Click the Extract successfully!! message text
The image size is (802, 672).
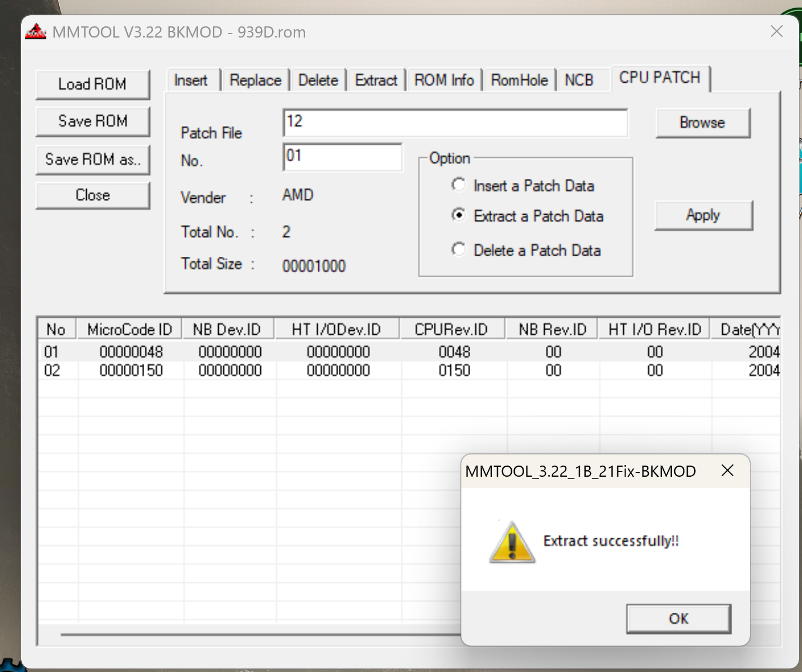[x=611, y=541]
